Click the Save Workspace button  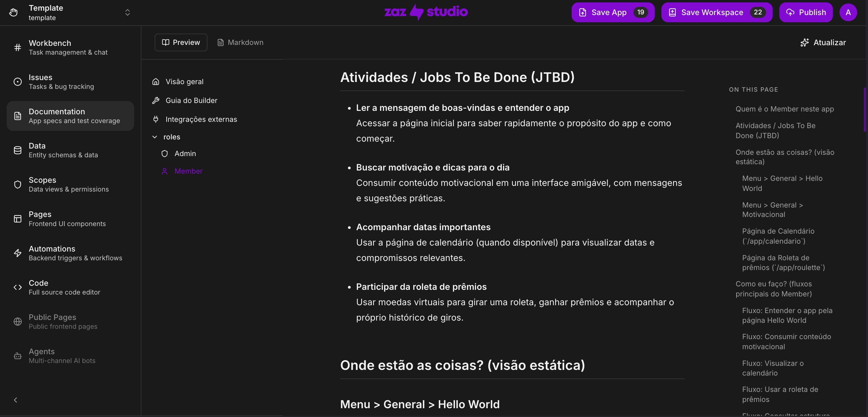[x=717, y=13]
